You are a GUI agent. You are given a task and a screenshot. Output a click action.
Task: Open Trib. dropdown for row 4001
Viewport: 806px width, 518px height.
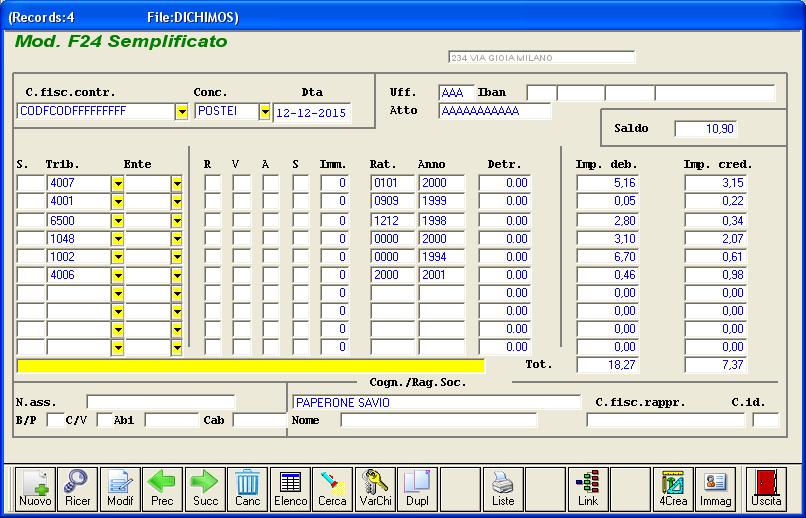pos(118,201)
